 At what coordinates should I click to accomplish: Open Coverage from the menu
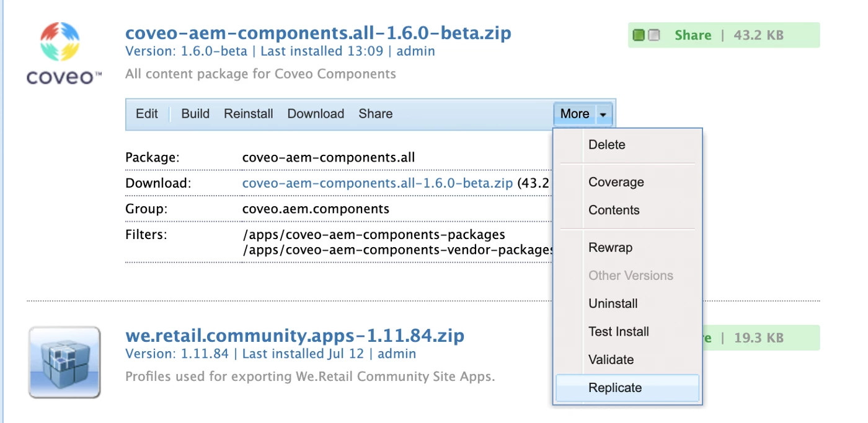click(x=616, y=182)
